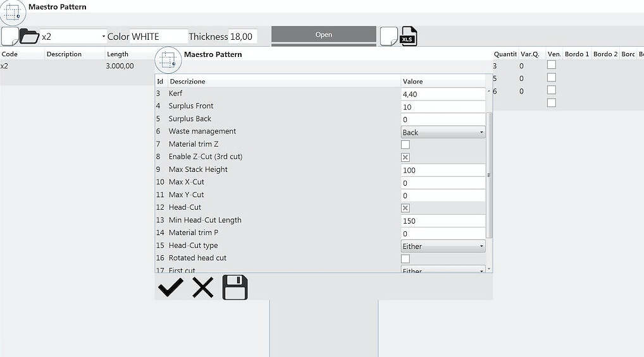
Task: Click the Max X-Cut value field
Action: (x=443, y=183)
